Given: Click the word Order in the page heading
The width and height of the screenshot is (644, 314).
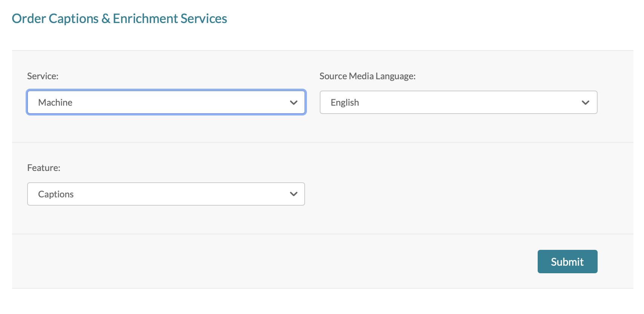Looking at the screenshot, I should point(29,18).
